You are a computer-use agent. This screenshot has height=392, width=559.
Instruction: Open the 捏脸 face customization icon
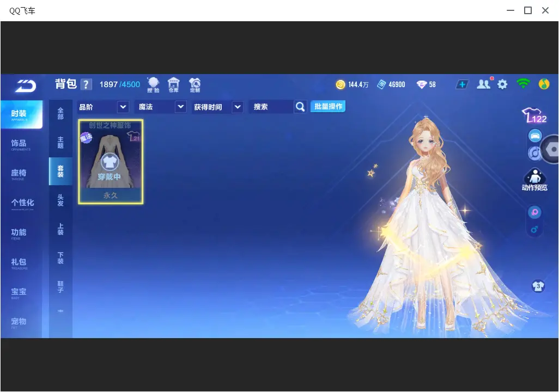click(153, 85)
